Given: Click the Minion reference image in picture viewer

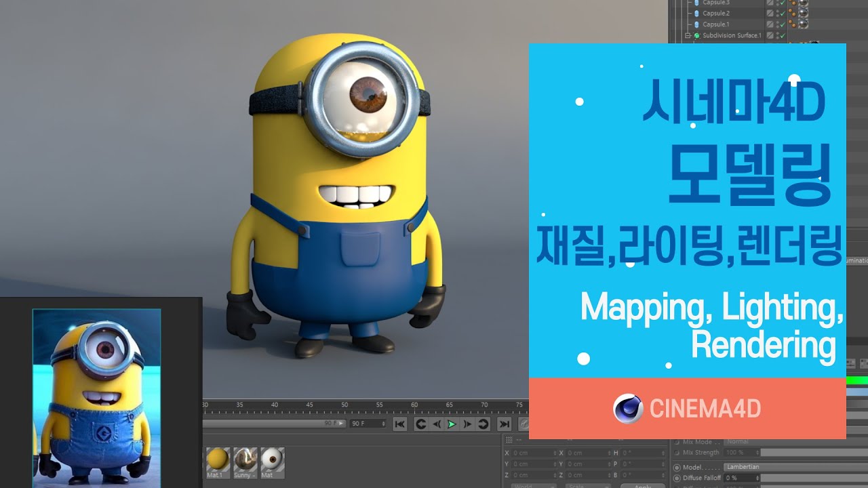Looking at the screenshot, I should 96,399.
